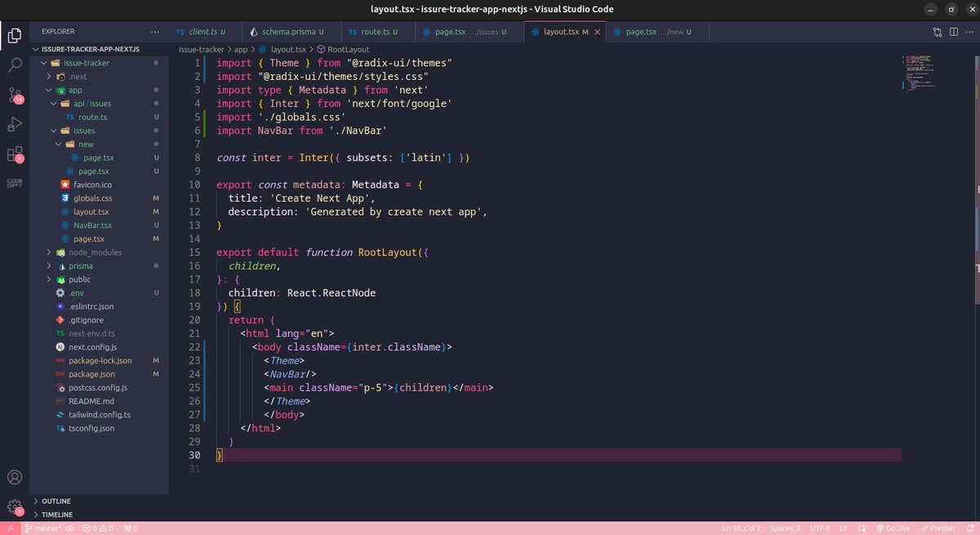Open errors and warnings count in status bar
Screen dimensions: 980x535
(x=97, y=528)
